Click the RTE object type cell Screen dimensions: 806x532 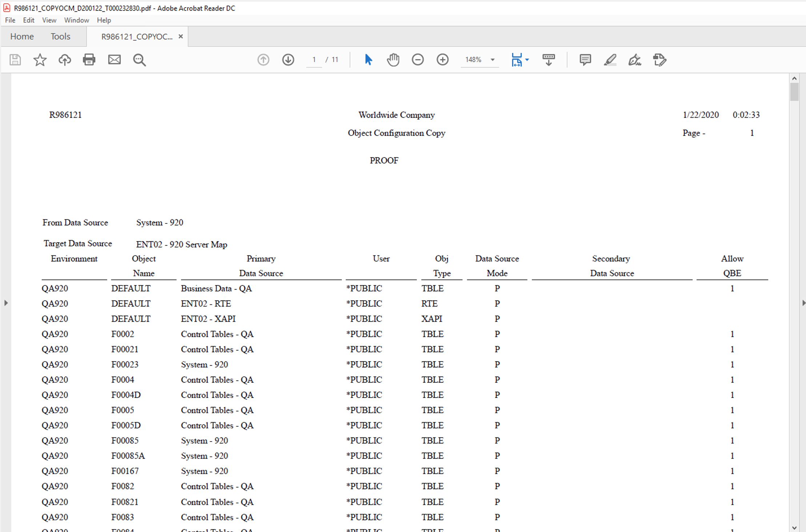(x=429, y=303)
